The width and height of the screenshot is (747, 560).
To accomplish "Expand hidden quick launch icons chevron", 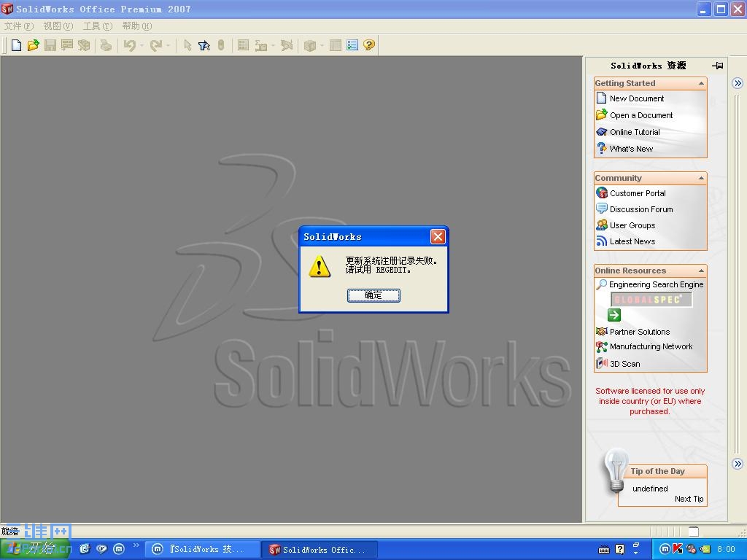I will coord(136,545).
